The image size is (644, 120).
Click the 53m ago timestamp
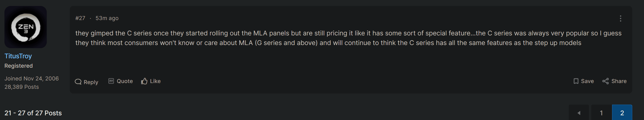pyautogui.click(x=107, y=18)
